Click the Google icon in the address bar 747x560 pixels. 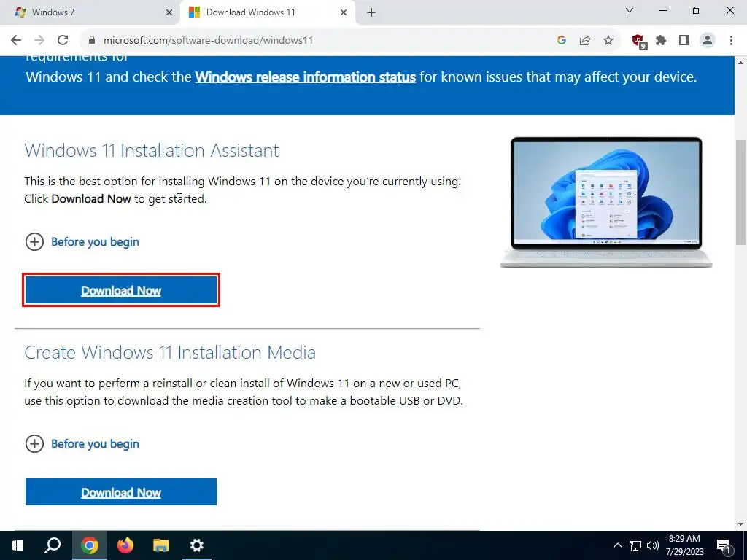click(x=561, y=40)
